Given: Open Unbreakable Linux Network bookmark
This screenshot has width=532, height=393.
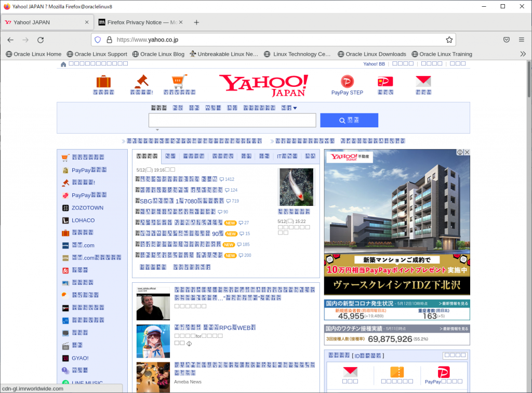Looking at the screenshot, I should (224, 54).
